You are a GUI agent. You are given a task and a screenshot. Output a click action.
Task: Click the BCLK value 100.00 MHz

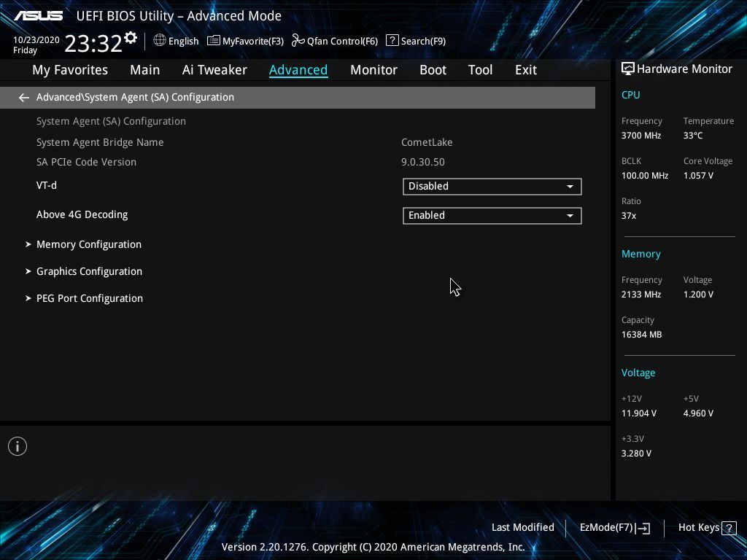(645, 176)
